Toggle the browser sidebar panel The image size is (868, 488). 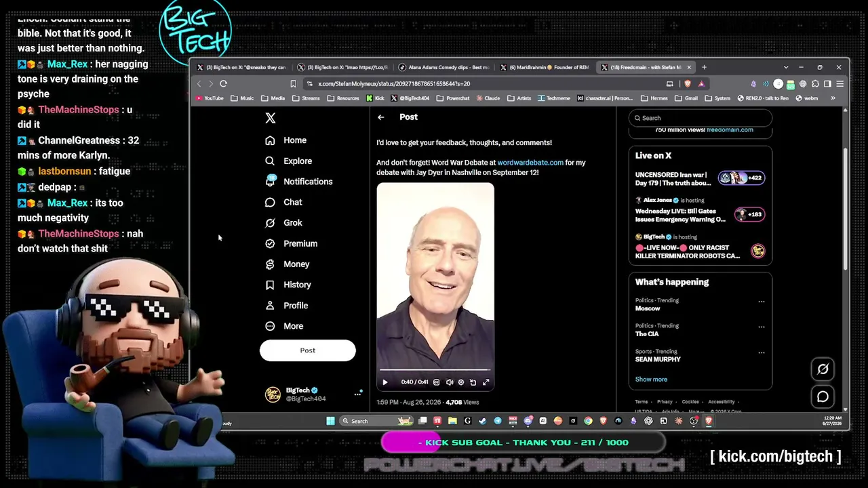pos(827,84)
